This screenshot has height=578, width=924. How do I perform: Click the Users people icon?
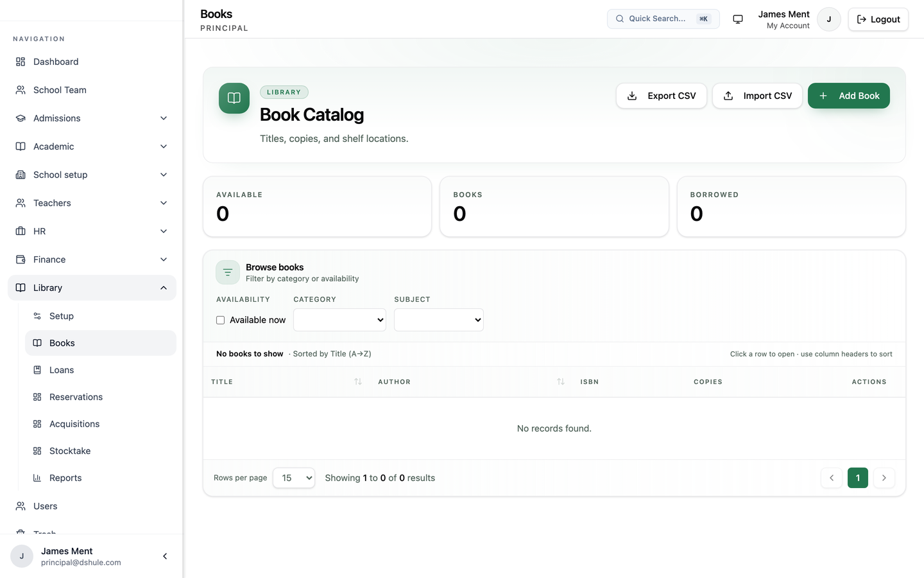pos(21,506)
